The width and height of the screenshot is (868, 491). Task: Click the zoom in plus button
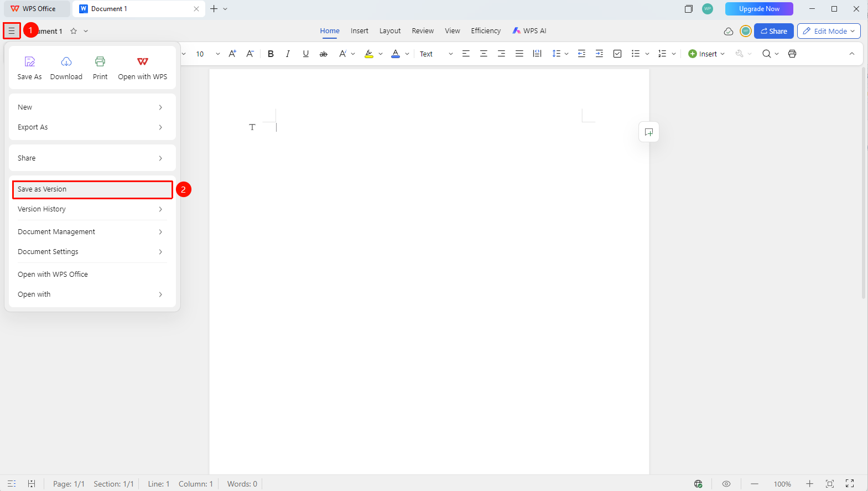[809, 484]
